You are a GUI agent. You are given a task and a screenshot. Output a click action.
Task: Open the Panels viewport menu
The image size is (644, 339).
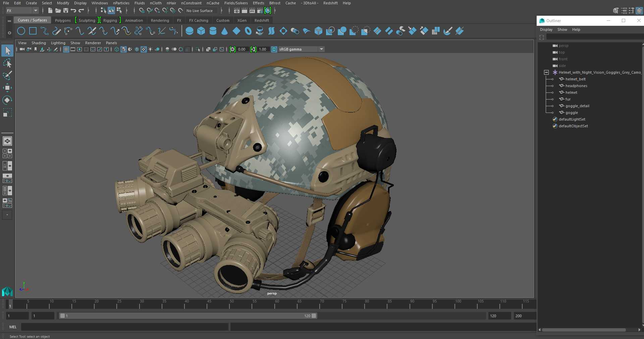click(x=111, y=43)
